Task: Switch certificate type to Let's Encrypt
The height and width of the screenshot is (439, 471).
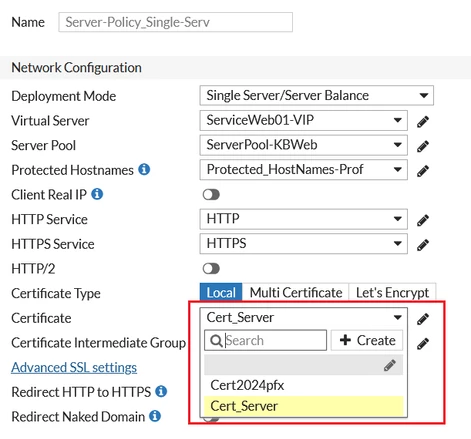Action: [x=392, y=293]
